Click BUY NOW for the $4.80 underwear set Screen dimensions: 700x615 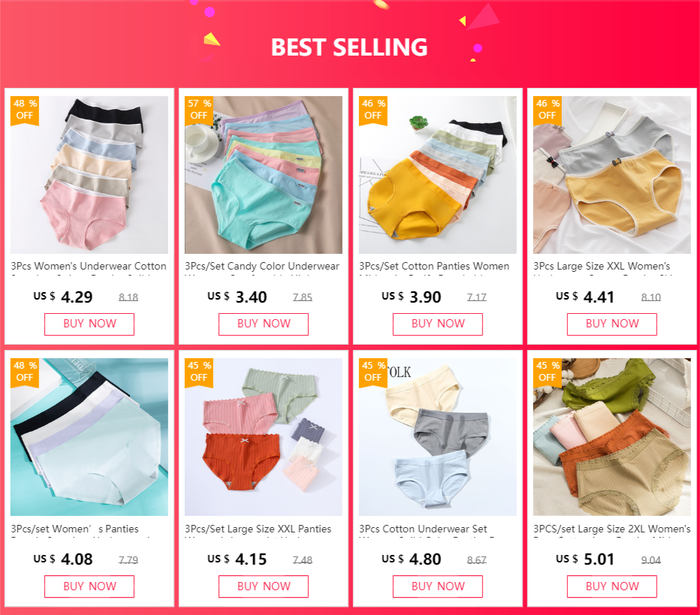point(437,586)
